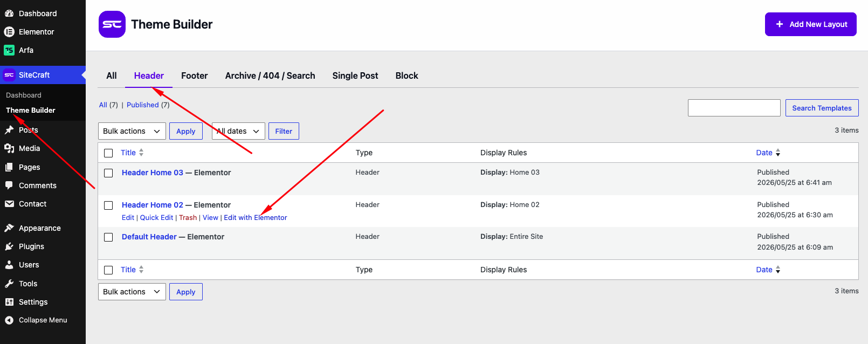
Task: Switch to the All layouts tab
Action: (x=112, y=75)
